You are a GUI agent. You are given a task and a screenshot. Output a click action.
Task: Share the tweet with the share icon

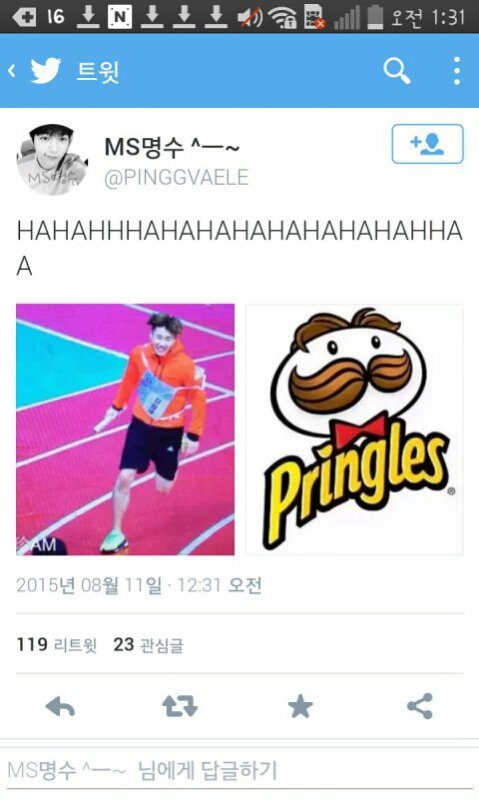(420, 707)
